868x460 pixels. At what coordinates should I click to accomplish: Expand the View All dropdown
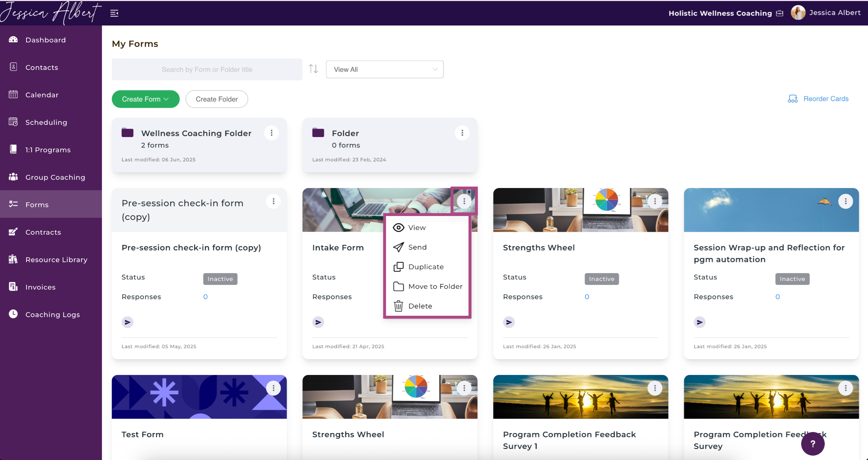coord(385,69)
